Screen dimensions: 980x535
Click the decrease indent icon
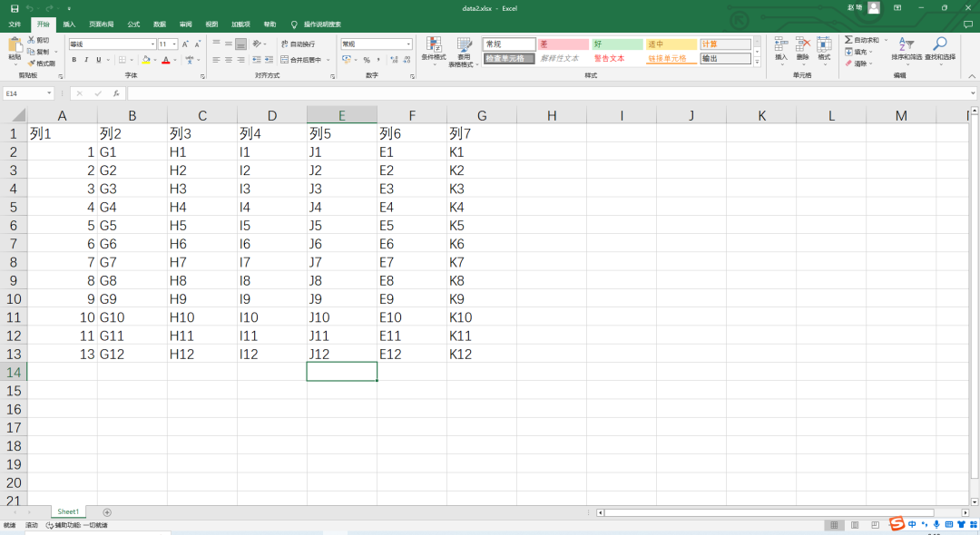(256, 60)
